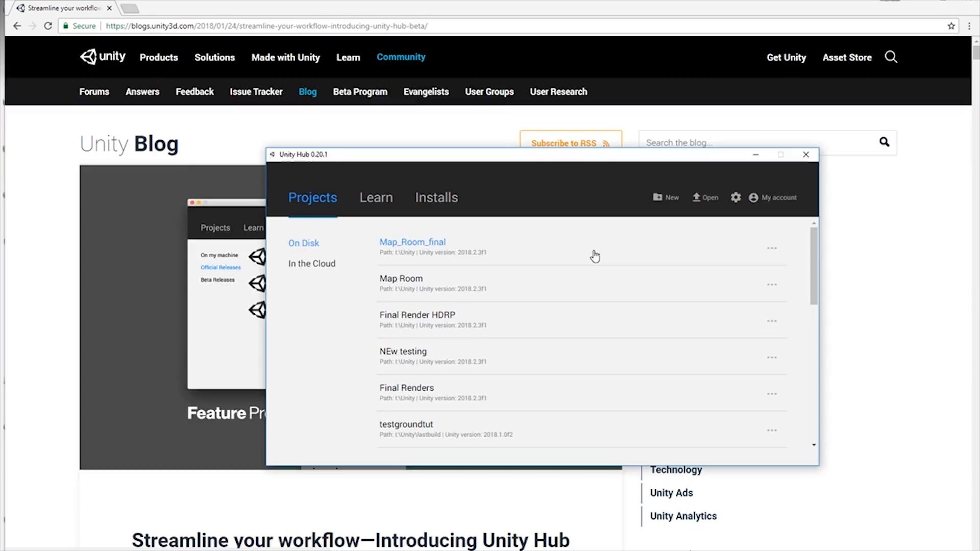Switch to the Learn tab in Unity Hub
Image resolution: width=980 pixels, height=551 pixels.
[x=376, y=197]
